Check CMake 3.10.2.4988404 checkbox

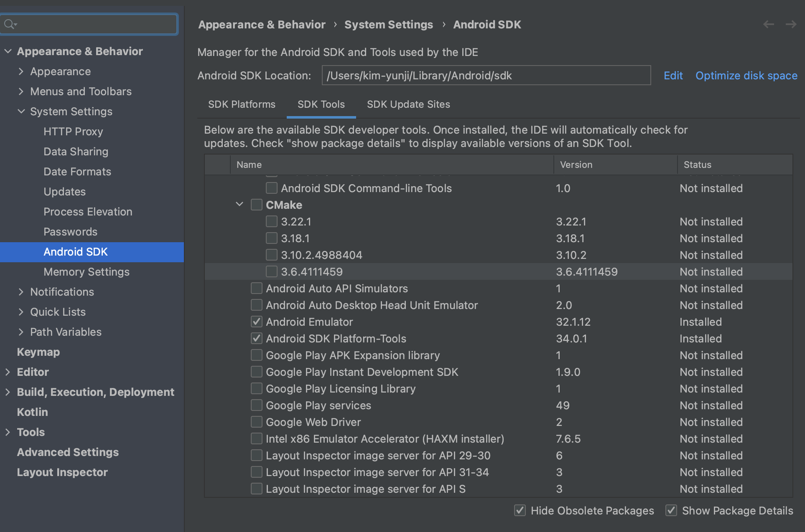[272, 255]
